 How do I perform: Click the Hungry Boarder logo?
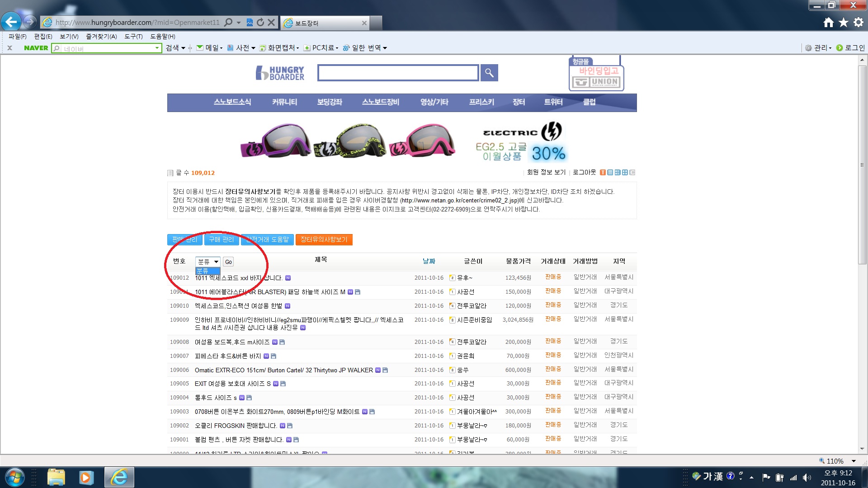(x=280, y=73)
